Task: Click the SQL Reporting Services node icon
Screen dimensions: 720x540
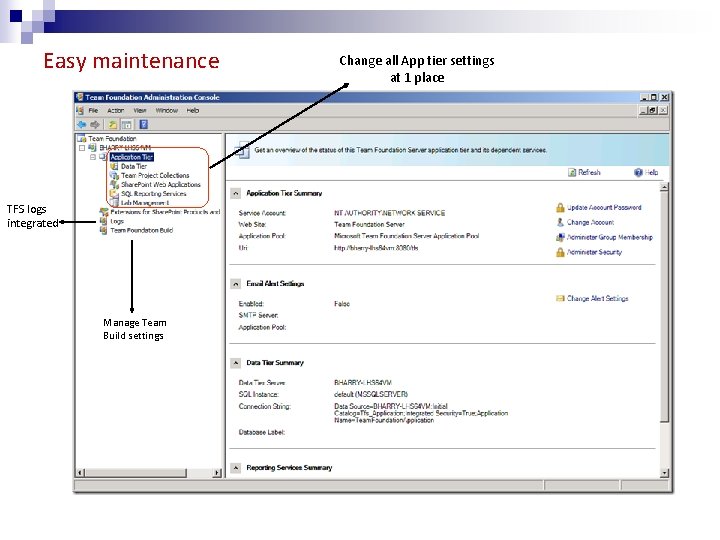Action: click(114, 194)
